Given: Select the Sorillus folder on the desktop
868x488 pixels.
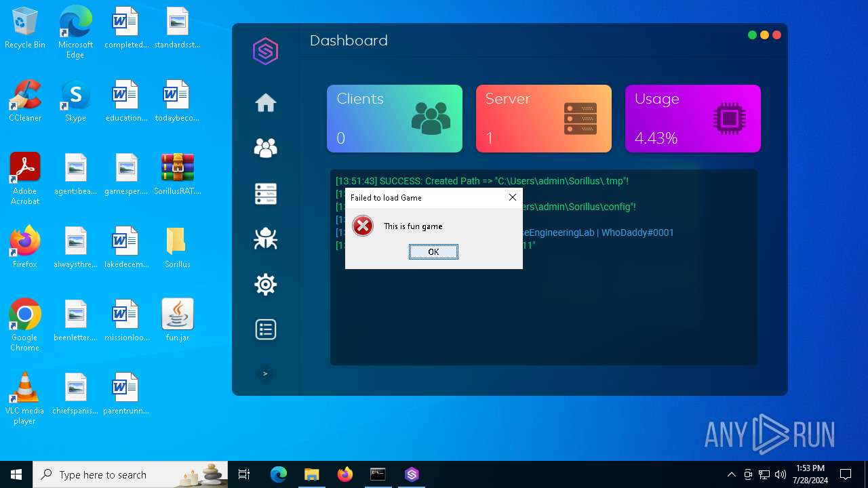Looking at the screenshot, I should [x=178, y=248].
